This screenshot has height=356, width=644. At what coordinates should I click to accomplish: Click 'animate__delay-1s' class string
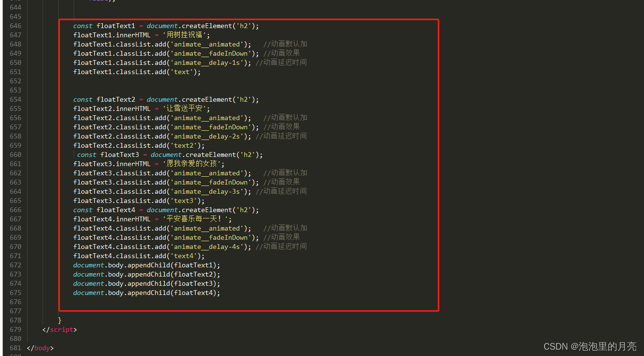(x=209, y=62)
